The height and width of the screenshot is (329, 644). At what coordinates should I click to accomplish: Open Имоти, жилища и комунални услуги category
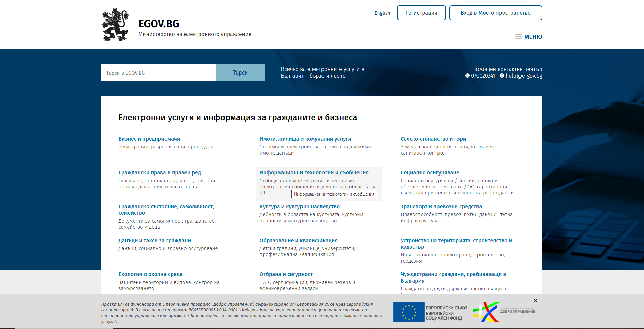click(306, 139)
